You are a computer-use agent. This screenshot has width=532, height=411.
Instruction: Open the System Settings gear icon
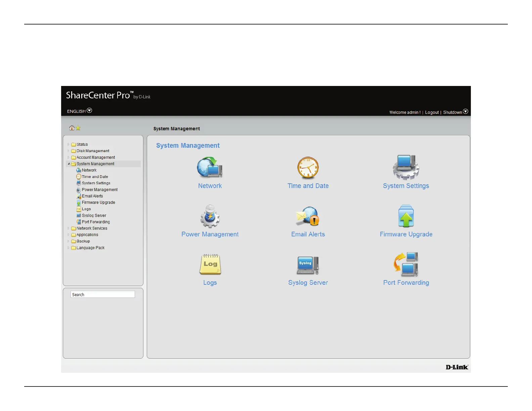pos(406,167)
